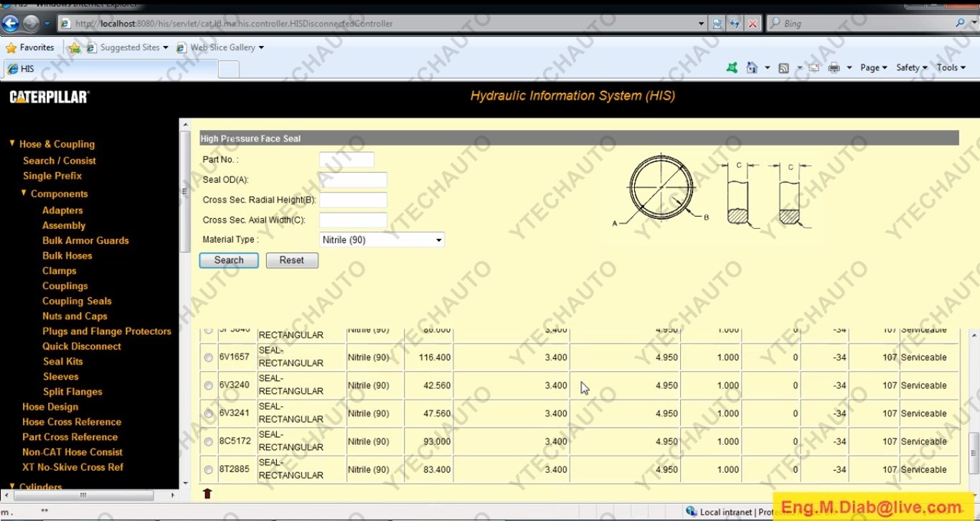The width and height of the screenshot is (980, 521).
Task: Open the Safety menu
Action: tap(911, 67)
